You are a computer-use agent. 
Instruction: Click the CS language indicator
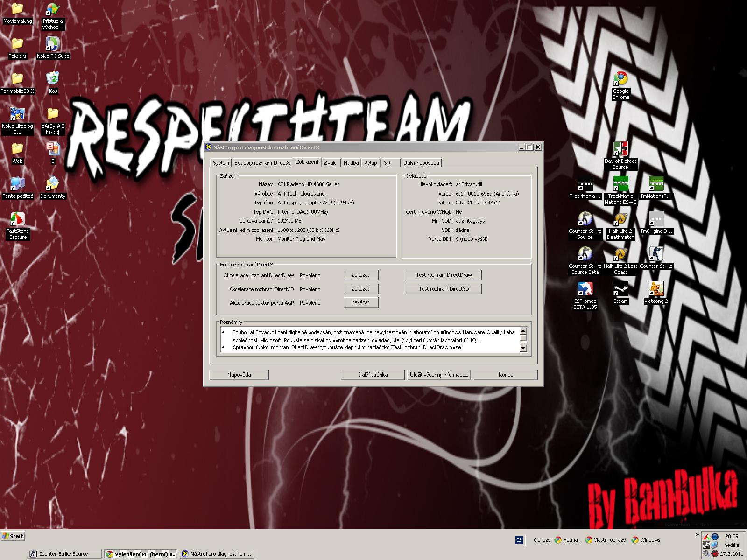pos(519,540)
